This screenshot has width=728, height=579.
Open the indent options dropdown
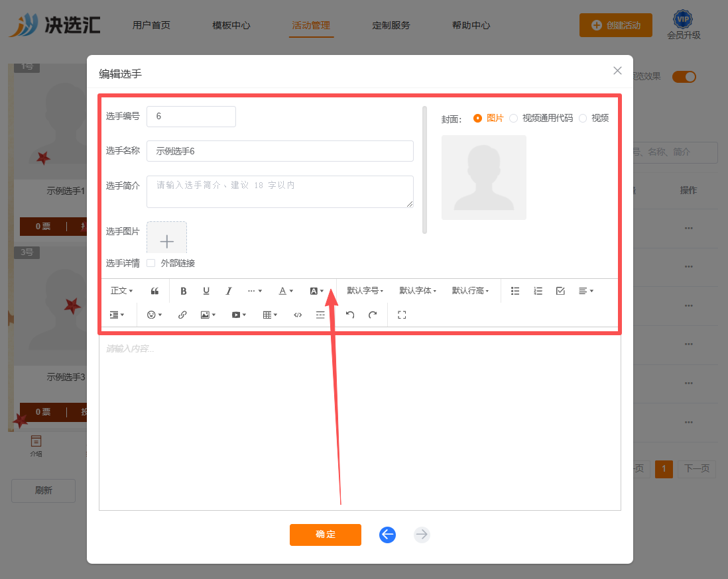pyautogui.click(x=117, y=315)
